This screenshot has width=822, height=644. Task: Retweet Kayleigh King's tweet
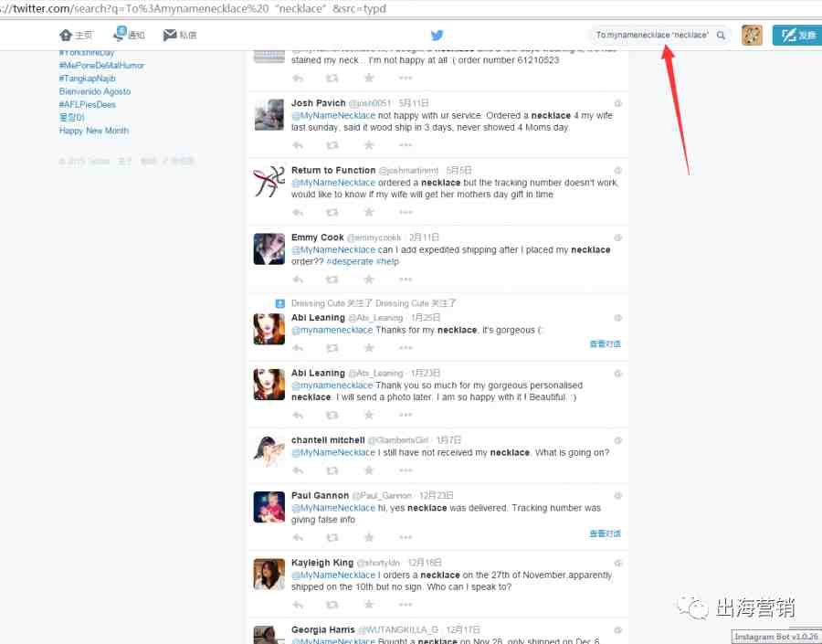(x=332, y=605)
